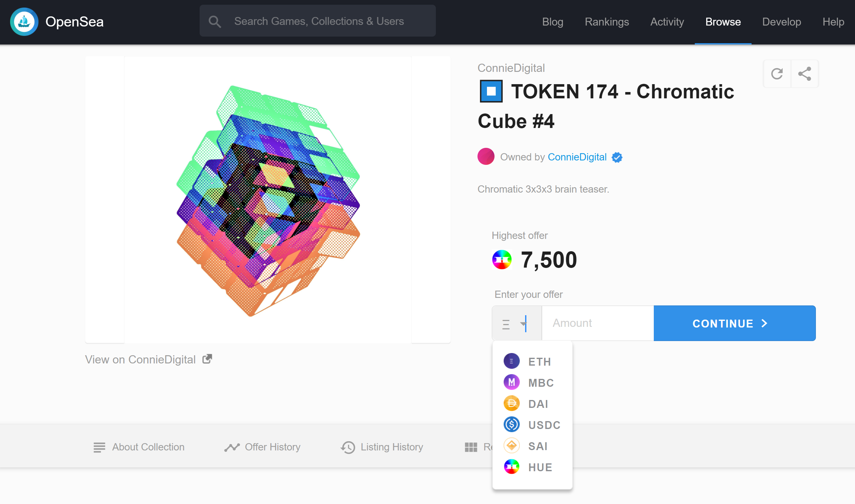The width and height of the screenshot is (855, 504).
Task: Click the About Collection lines icon
Action: click(x=99, y=447)
